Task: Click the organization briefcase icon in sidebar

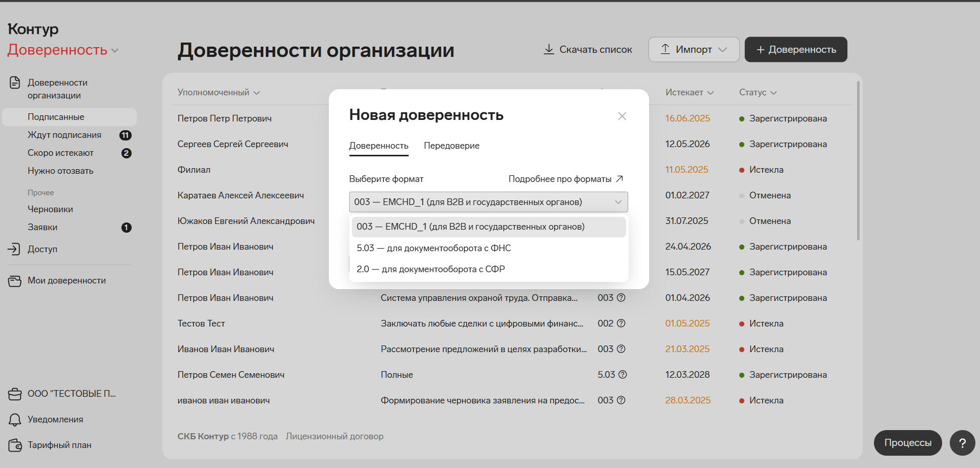Action: 15,394
